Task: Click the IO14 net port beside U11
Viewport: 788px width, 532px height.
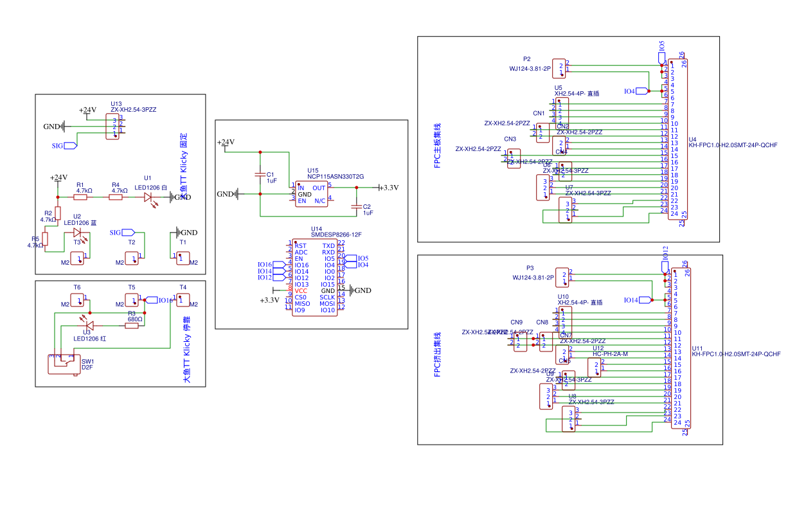Action: 644,300
